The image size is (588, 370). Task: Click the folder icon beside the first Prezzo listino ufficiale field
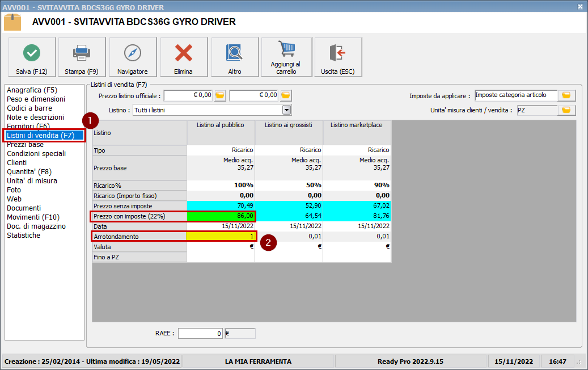(220, 96)
